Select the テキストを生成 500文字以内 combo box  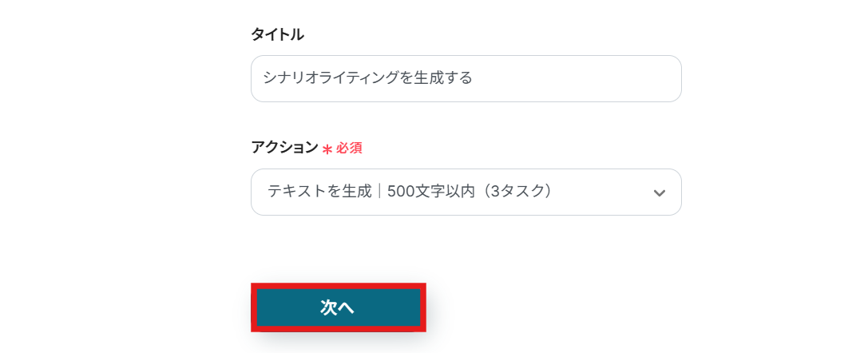tap(466, 192)
